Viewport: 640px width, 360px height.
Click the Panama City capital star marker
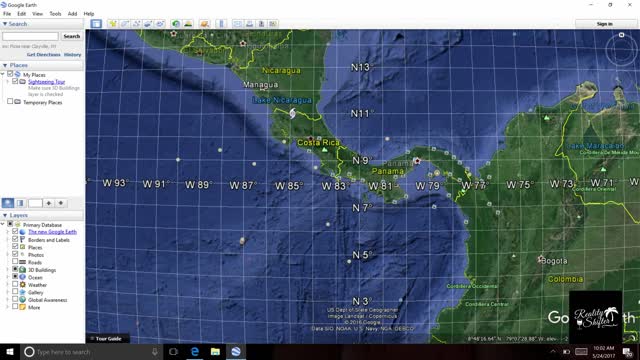tap(417, 160)
